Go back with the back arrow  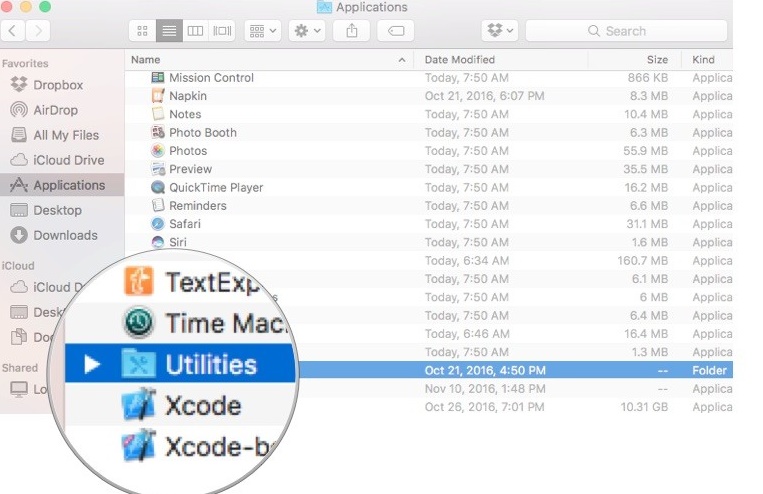tap(13, 31)
